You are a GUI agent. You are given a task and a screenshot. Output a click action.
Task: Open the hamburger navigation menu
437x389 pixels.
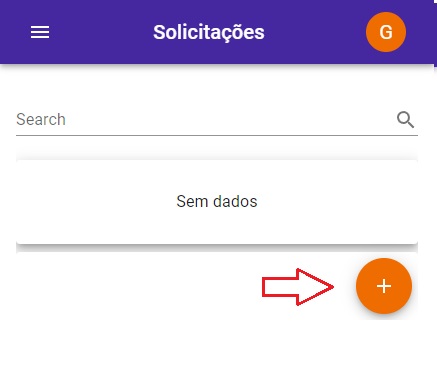click(40, 32)
